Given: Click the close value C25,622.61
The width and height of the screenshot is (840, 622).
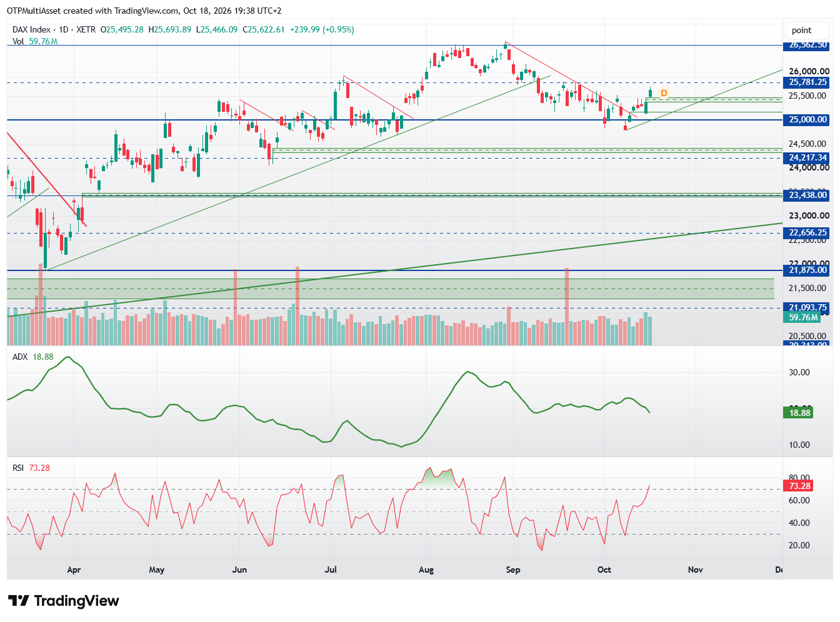Looking at the screenshot, I should [264, 29].
